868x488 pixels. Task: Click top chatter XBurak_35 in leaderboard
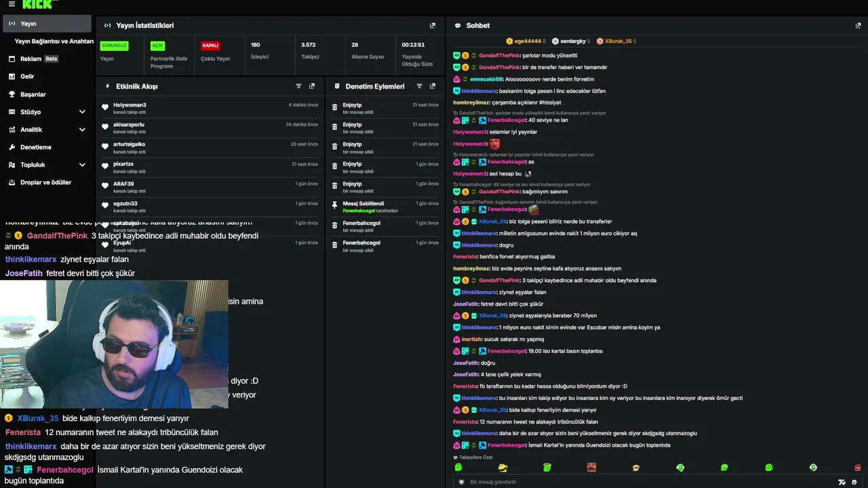point(618,41)
